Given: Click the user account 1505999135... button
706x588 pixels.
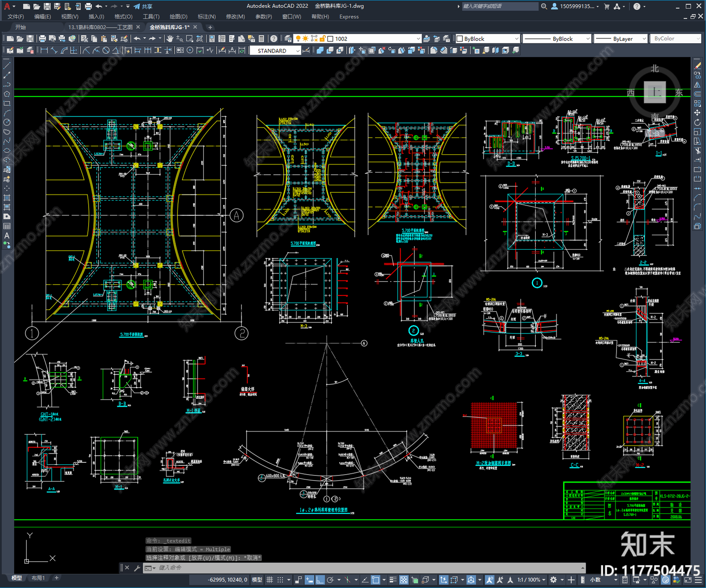Looking at the screenshot, I should tap(575, 6).
